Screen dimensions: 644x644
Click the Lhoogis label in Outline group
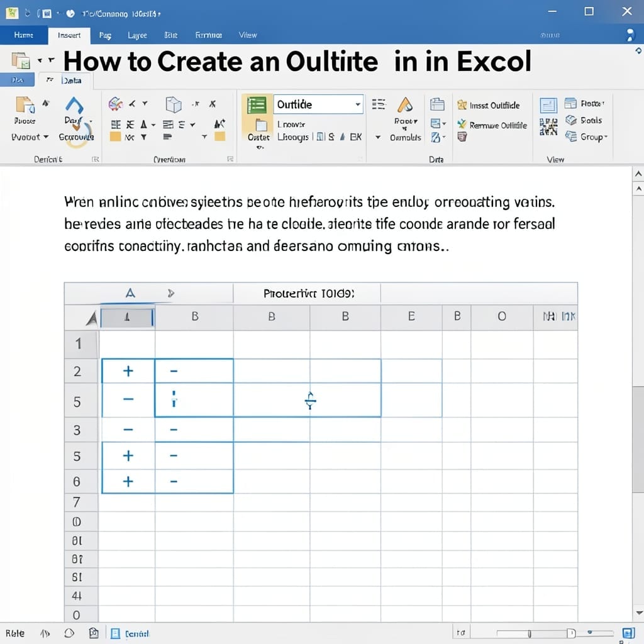pos(293,136)
